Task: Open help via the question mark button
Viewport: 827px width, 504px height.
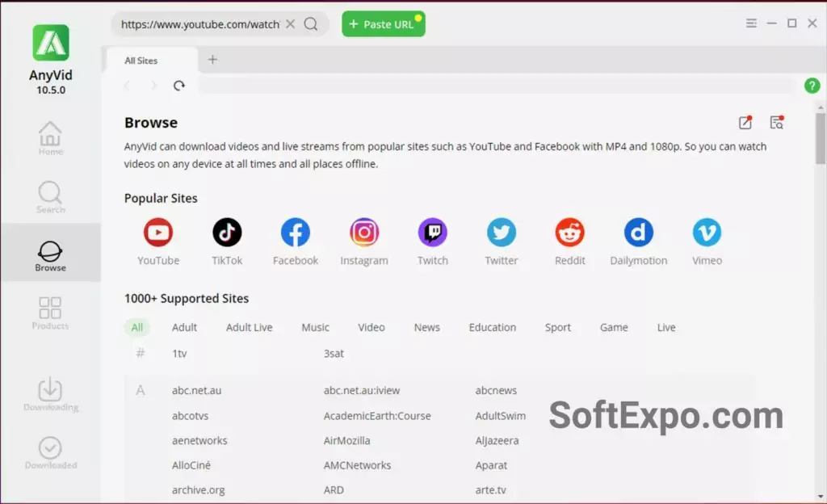Action: pos(812,86)
